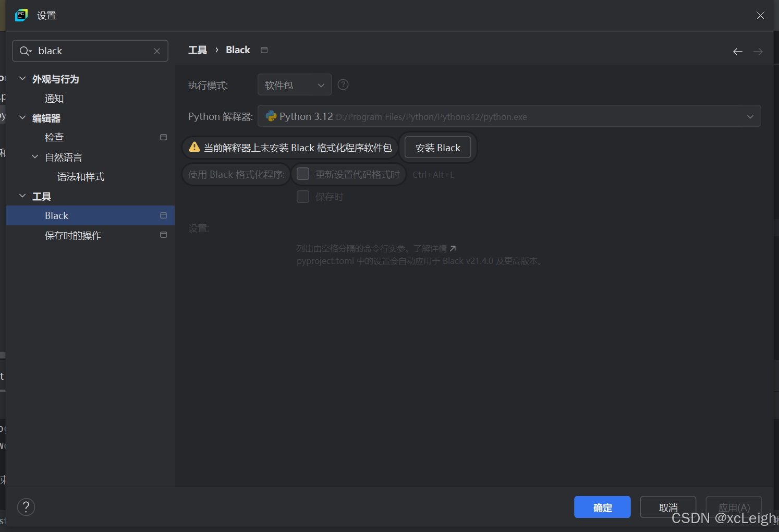
Task: Click in the settings search field containing 'black'
Action: coord(90,51)
